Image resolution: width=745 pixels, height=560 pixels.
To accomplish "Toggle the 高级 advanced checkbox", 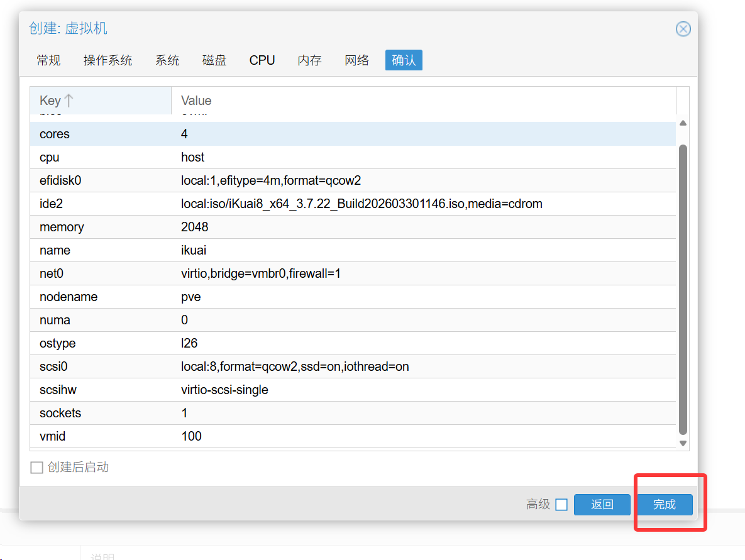I will click(561, 505).
